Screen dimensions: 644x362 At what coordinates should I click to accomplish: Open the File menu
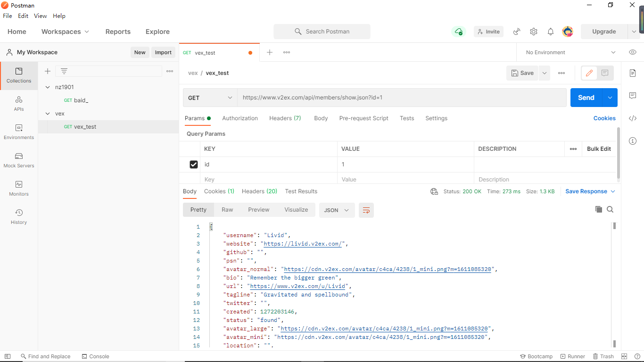point(8,16)
